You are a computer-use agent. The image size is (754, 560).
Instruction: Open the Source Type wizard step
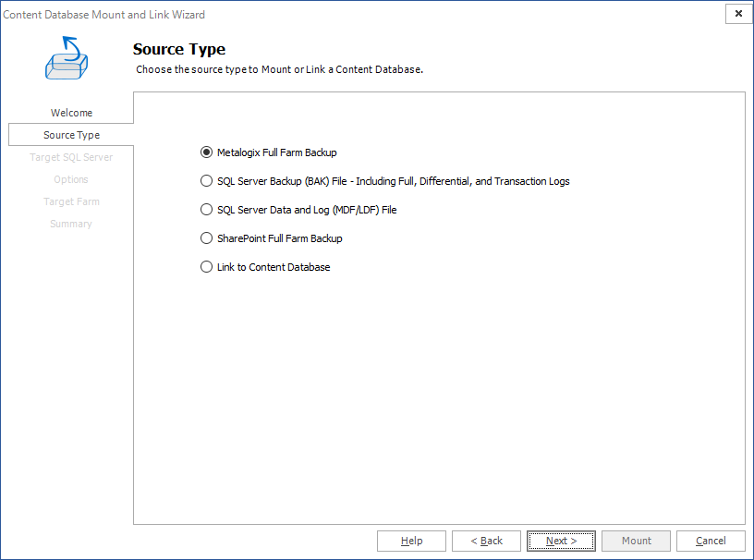point(71,135)
